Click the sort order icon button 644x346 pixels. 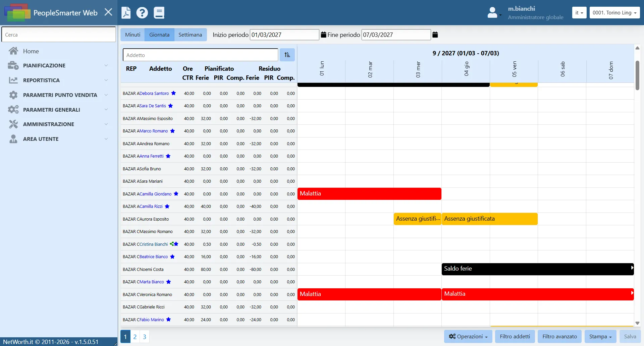(x=287, y=55)
